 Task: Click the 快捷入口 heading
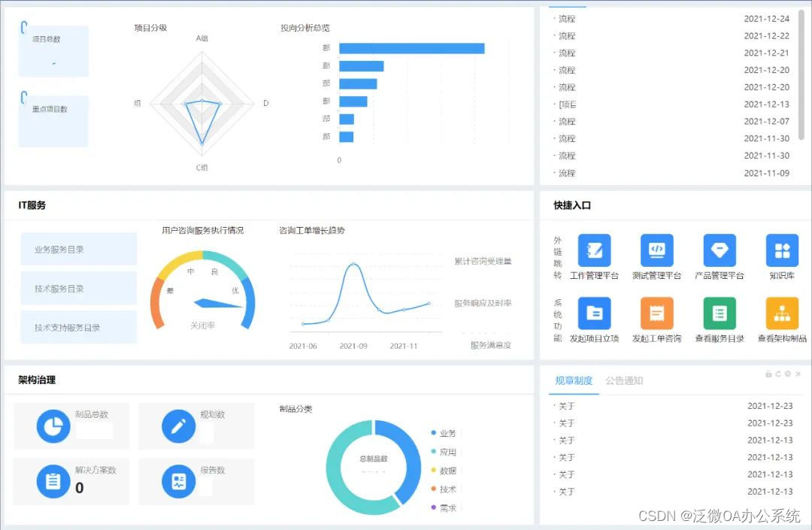[572, 205]
